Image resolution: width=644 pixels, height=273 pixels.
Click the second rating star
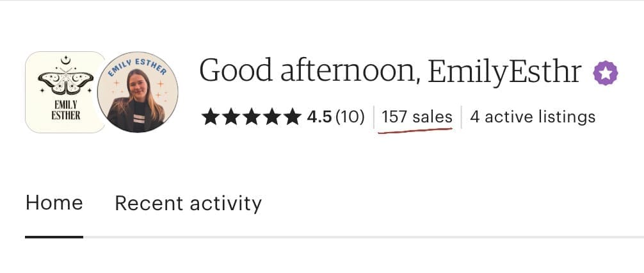(x=230, y=117)
